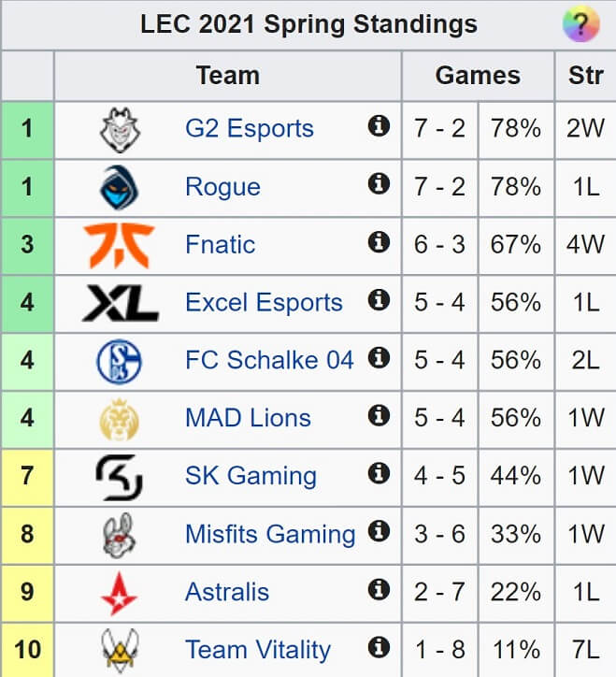This screenshot has height=677, width=616.
Task: Click the Team column header
Action: tap(228, 76)
